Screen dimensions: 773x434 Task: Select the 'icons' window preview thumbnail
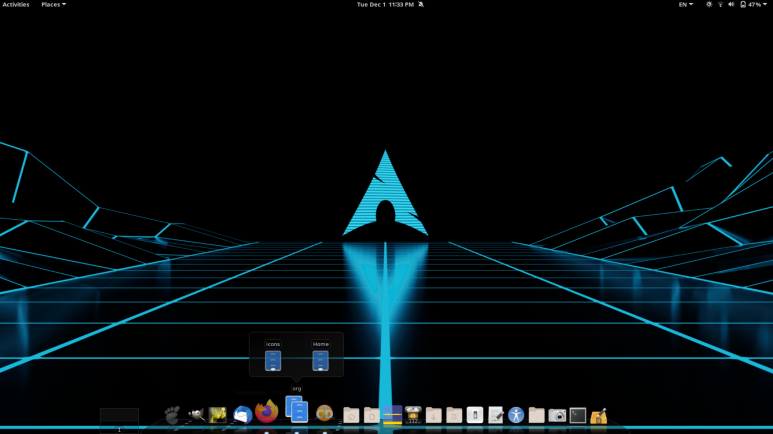273,361
